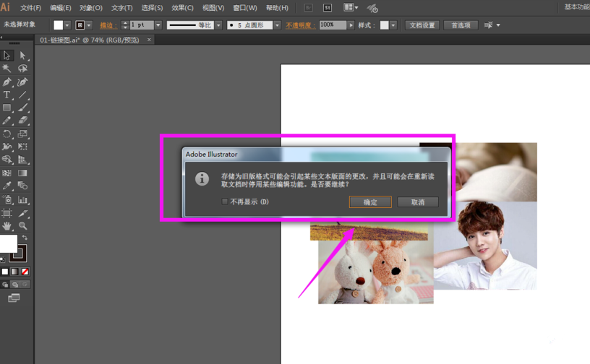
Task: Click the opacity 100% input field
Action: pyautogui.click(x=332, y=25)
